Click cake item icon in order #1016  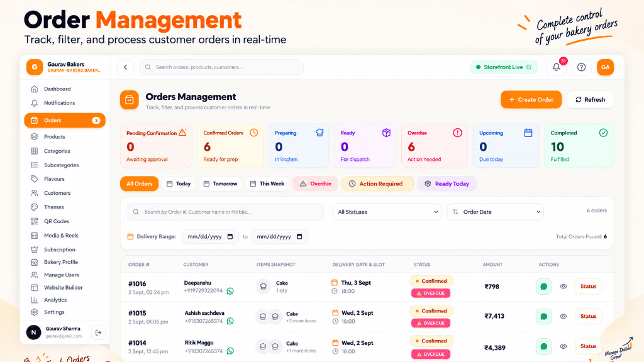264,287
